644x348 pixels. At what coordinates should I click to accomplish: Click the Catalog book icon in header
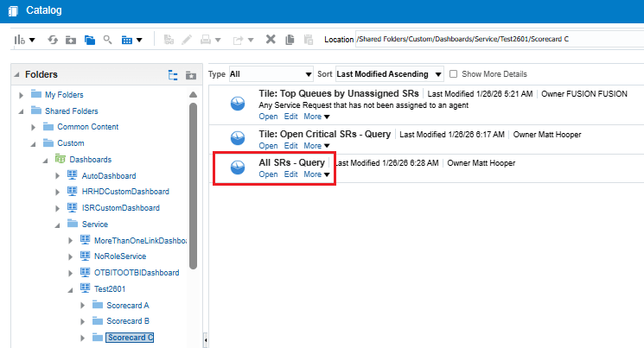pyautogui.click(x=13, y=10)
